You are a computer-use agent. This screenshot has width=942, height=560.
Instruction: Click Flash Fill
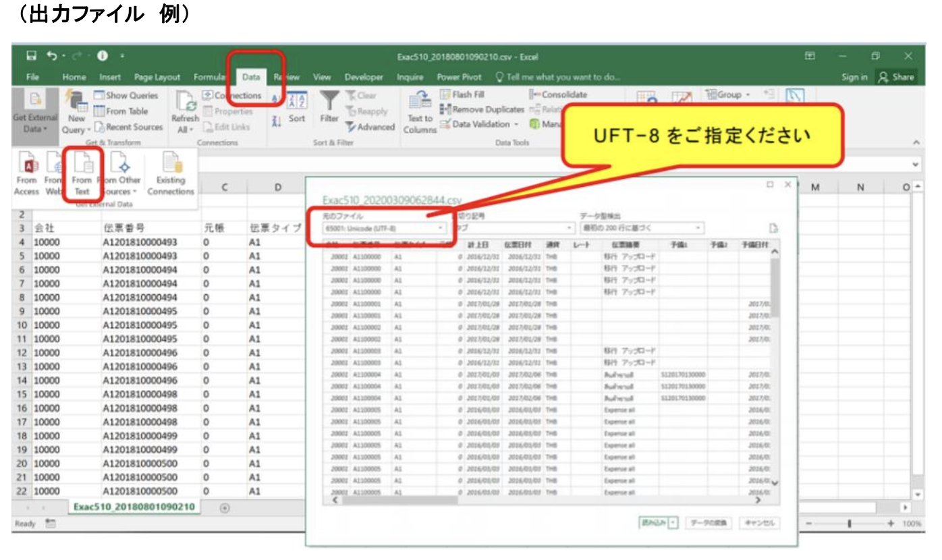(x=463, y=94)
